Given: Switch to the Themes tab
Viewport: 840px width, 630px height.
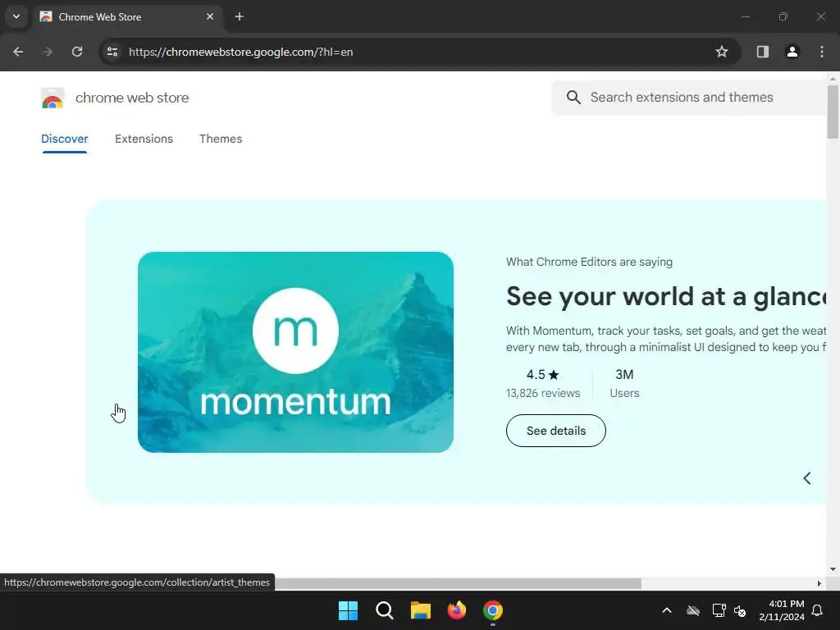Looking at the screenshot, I should coord(221,139).
